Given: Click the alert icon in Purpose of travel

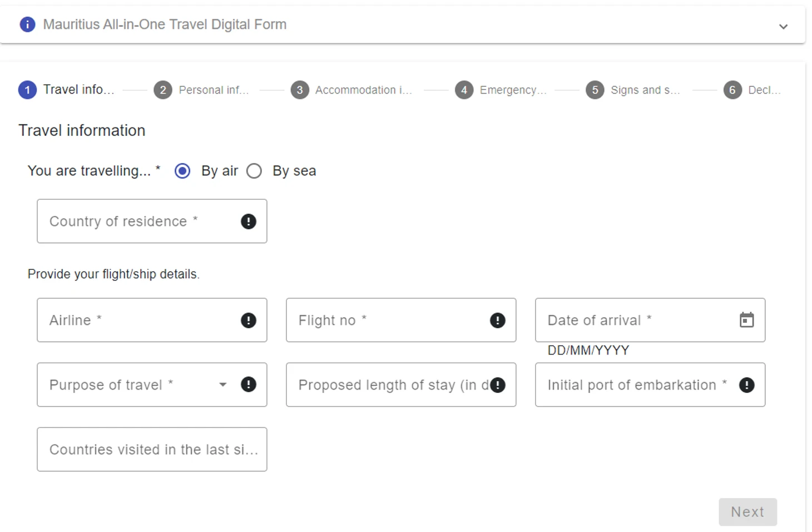Looking at the screenshot, I should point(249,385).
